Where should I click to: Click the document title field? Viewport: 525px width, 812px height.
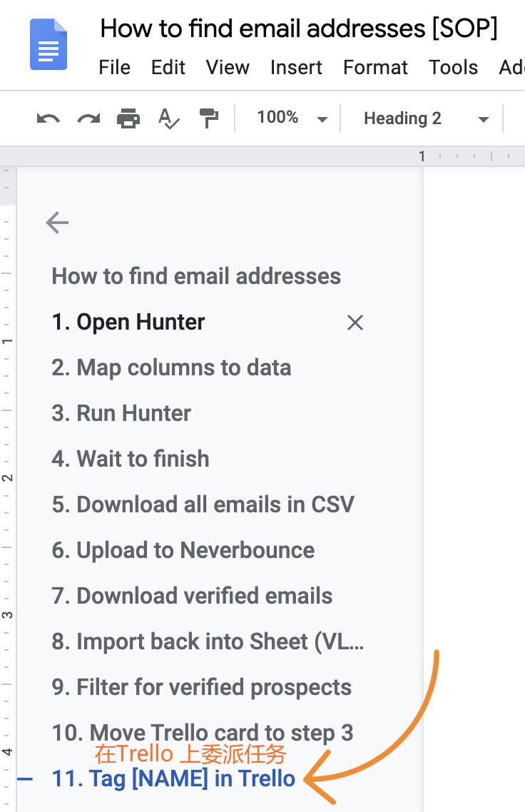299,29
